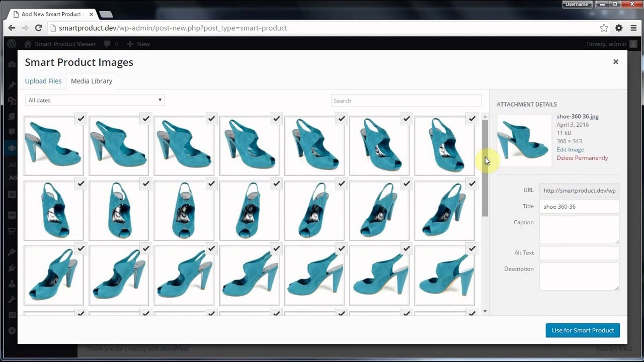Deselect checkmark on first row, first shoe
Viewport: 644px width, 362px height.
pyautogui.click(x=81, y=119)
